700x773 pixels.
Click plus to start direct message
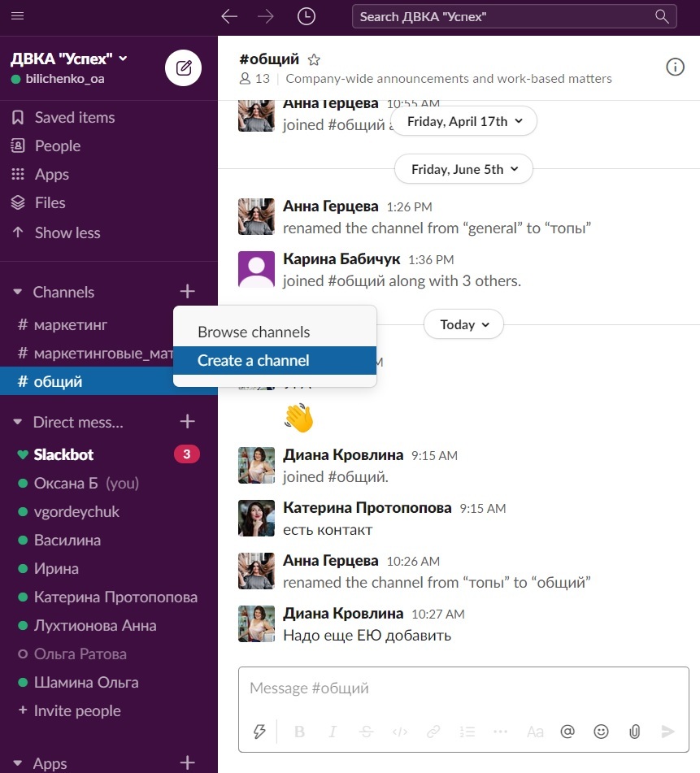[x=187, y=422]
